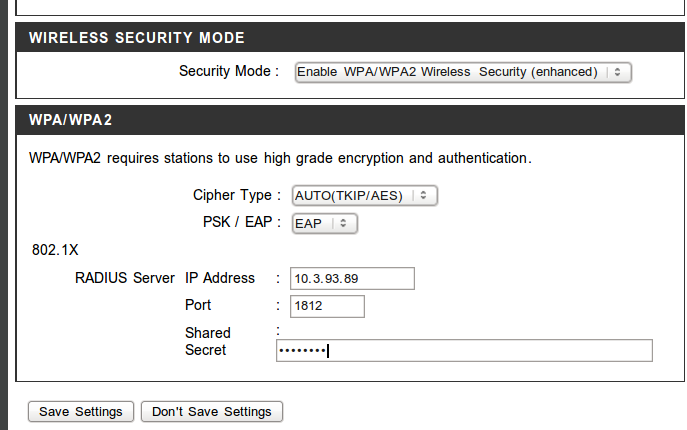The image size is (687, 430).
Task: Focus the Port field containing 1812
Action: point(327,305)
